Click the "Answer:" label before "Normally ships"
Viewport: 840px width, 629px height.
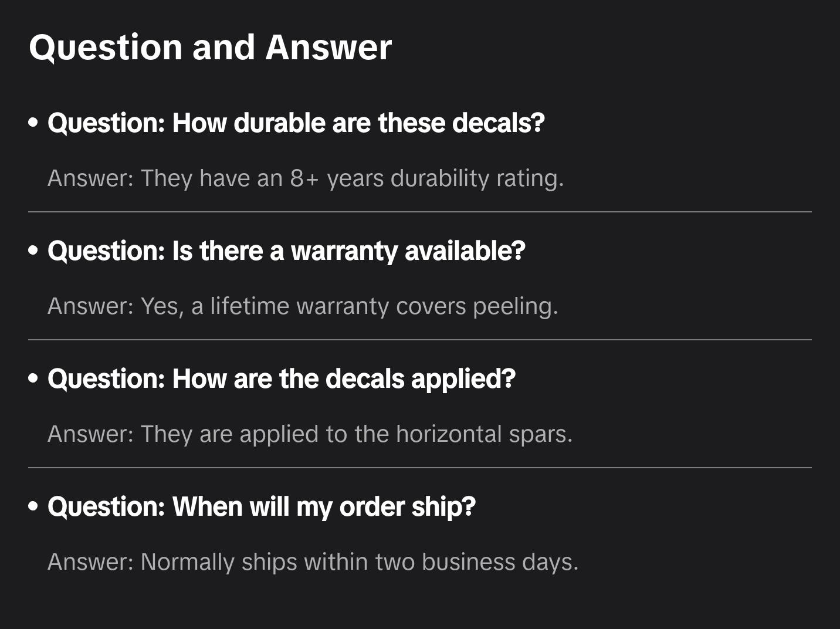pyautogui.click(x=91, y=562)
